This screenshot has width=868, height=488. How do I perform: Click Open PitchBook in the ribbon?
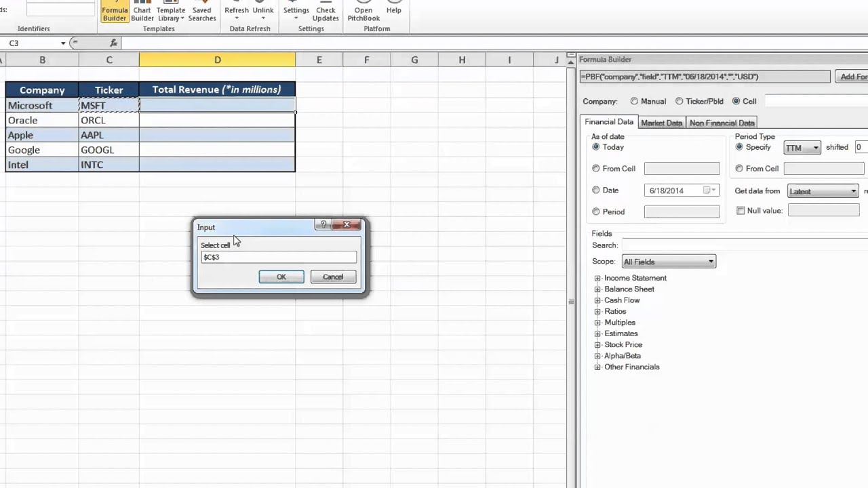363,12
